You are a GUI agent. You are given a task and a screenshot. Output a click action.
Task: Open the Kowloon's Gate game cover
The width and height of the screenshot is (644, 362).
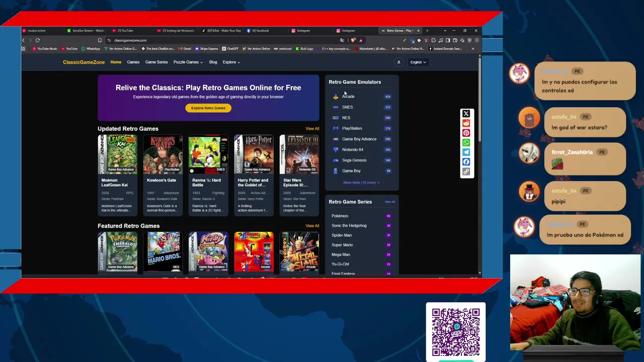[x=163, y=154]
